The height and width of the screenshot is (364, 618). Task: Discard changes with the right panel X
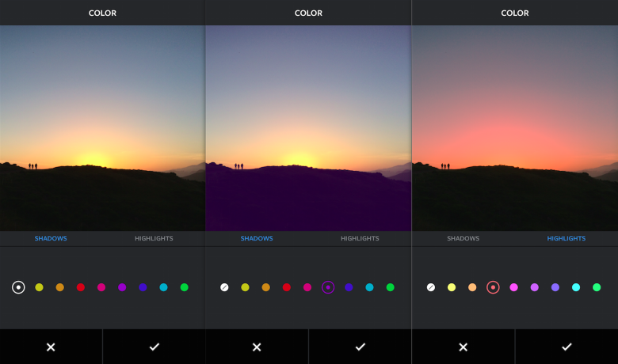point(463,347)
